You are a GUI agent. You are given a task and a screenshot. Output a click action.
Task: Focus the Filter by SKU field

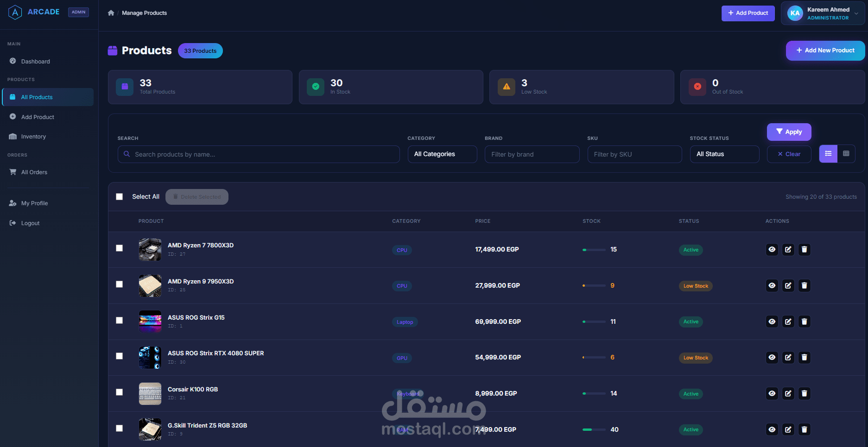click(635, 154)
